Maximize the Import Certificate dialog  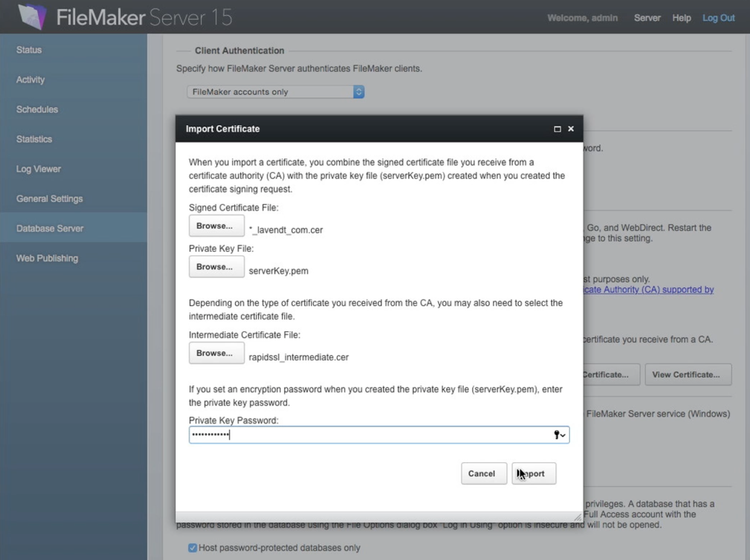point(557,129)
